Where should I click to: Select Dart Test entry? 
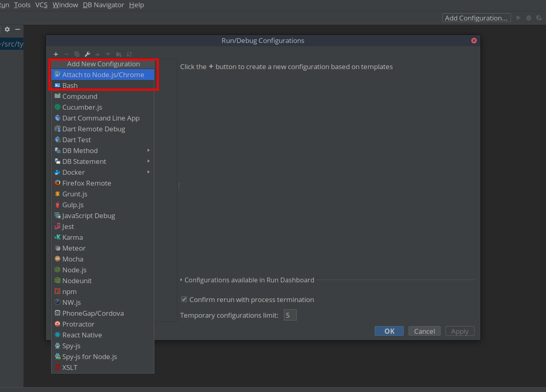103,140
